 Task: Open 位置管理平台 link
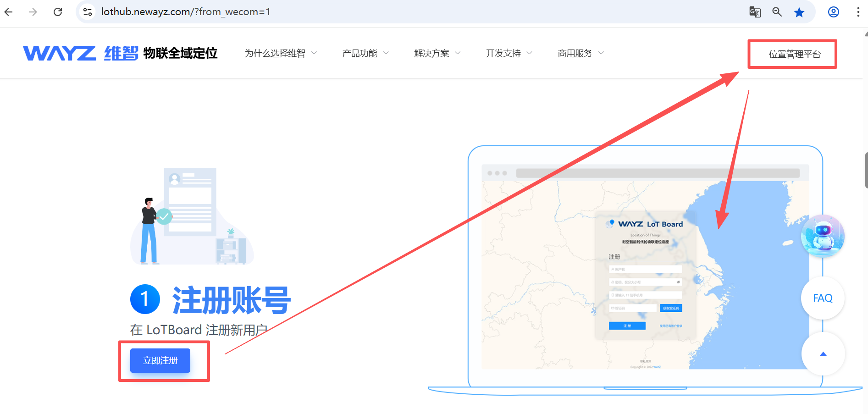[x=795, y=54]
